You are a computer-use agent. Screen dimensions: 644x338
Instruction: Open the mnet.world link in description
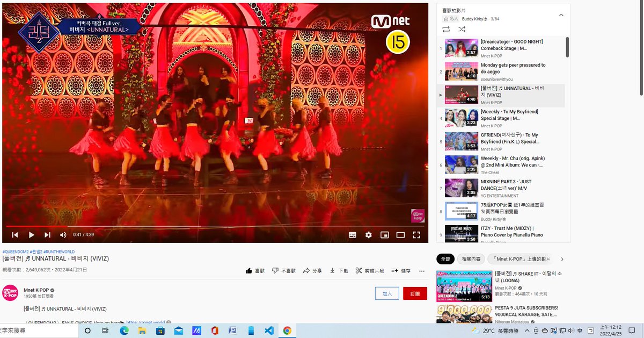click(x=145, y=322)
